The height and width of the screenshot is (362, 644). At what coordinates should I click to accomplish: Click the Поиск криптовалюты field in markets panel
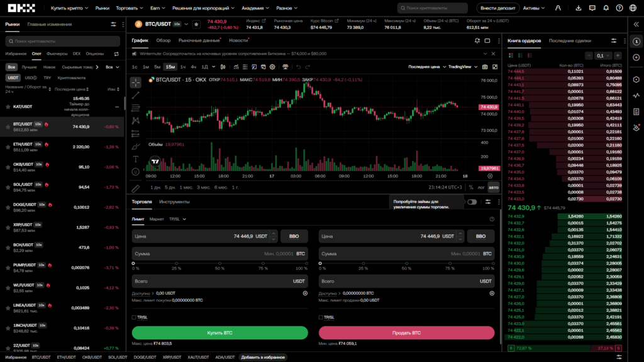pyautogui.click(x=63, y=41)
